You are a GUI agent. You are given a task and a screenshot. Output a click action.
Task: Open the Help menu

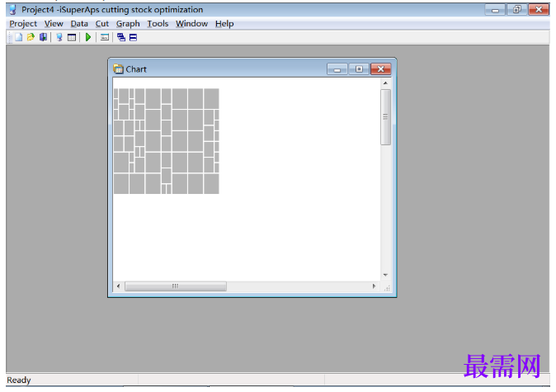224,24
